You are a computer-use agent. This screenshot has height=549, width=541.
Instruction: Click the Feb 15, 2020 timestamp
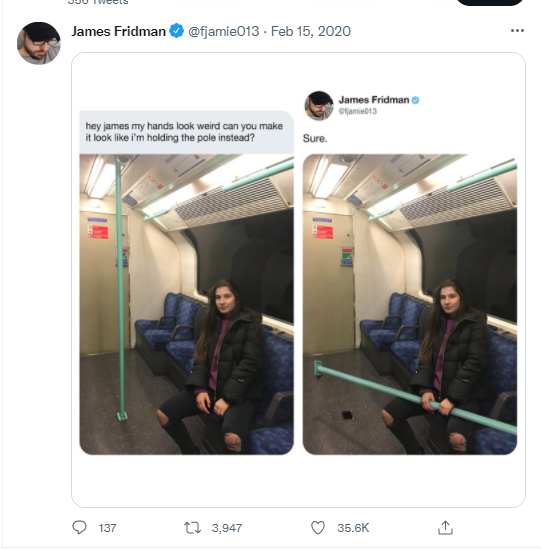(311, 31)
